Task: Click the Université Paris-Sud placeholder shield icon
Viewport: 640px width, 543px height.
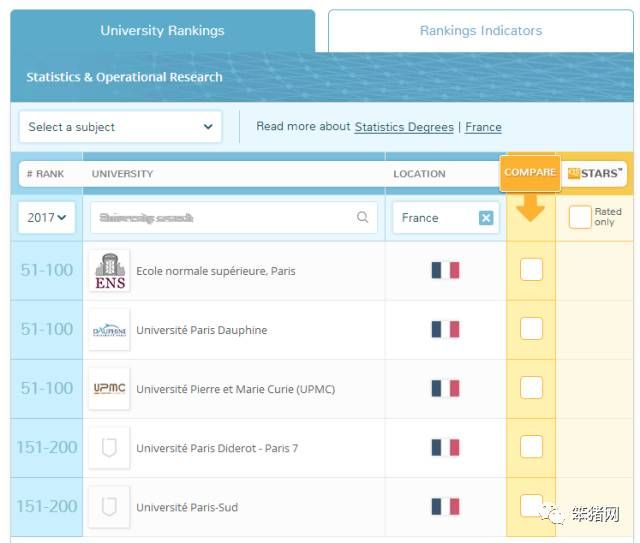Action: pos(109,507)
